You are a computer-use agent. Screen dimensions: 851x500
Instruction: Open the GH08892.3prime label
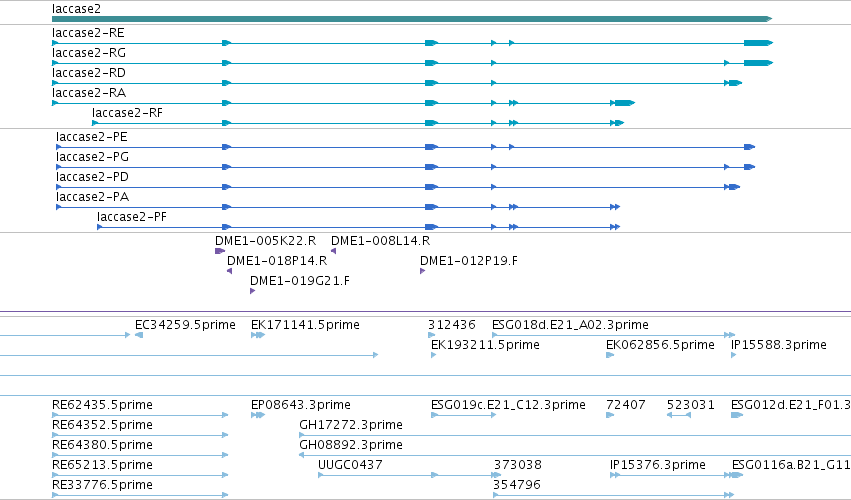point(351,445)
